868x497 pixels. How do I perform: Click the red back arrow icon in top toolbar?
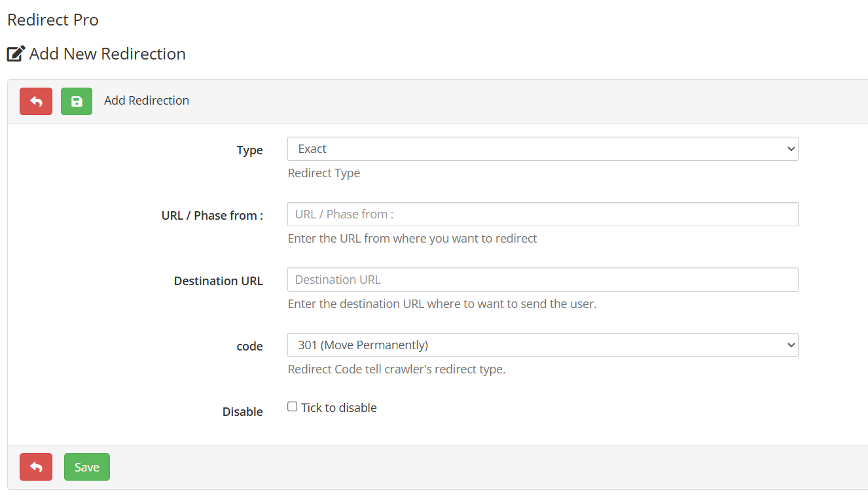coord(36,101)
